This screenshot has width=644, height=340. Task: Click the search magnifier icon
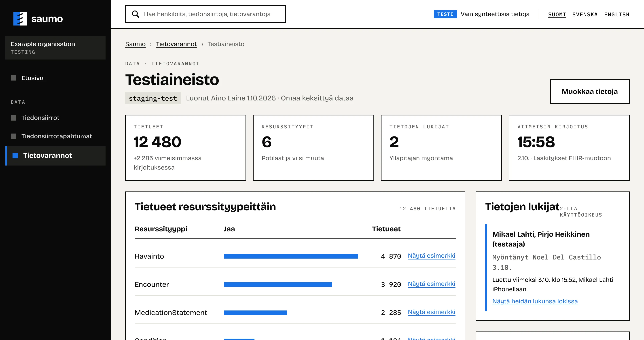click(136, 14)
